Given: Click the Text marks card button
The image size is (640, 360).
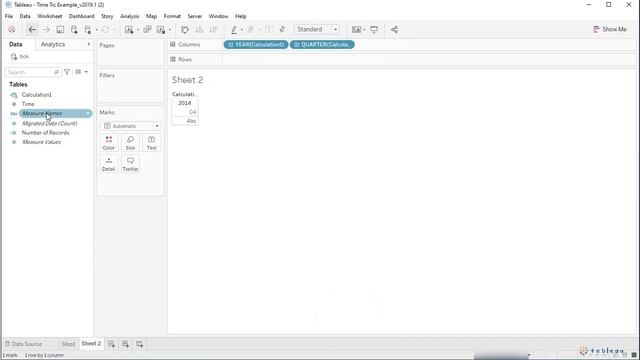Looking at the screenshot, I should point(151,143).
